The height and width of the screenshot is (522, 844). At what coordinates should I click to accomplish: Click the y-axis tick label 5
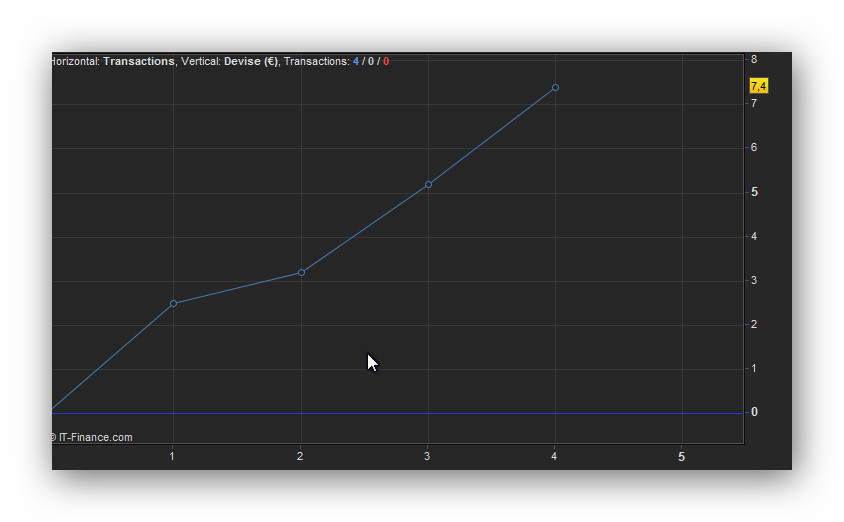[x=754, y=192]
